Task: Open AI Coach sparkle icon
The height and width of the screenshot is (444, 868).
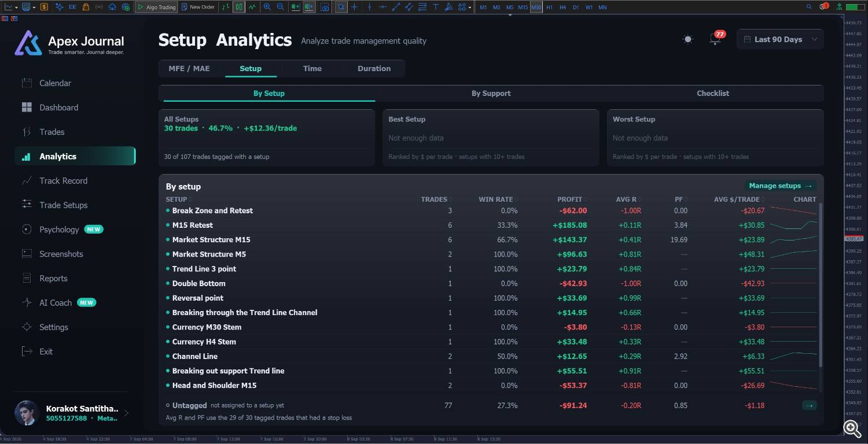Action: point(27,302)
